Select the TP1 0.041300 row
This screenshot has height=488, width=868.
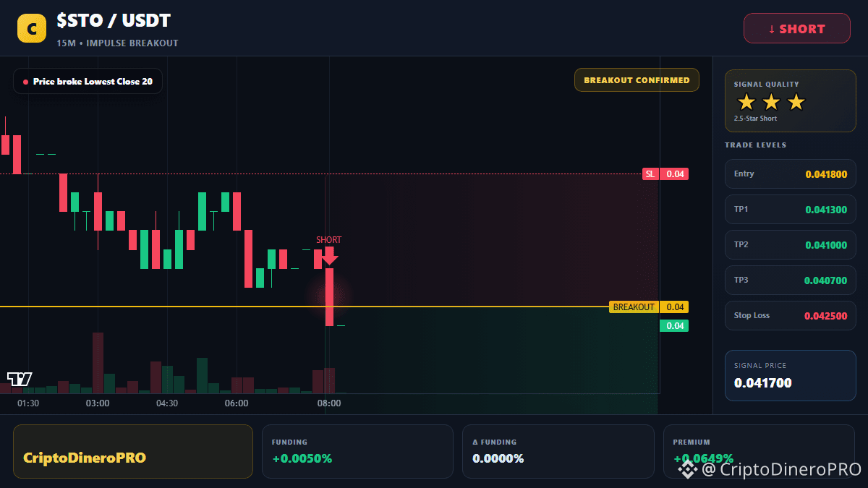click(x=791, y=210)
